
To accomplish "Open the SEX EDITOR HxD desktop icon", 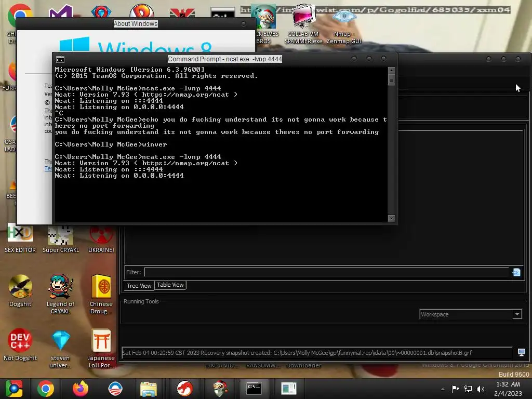I will [20, 238].
